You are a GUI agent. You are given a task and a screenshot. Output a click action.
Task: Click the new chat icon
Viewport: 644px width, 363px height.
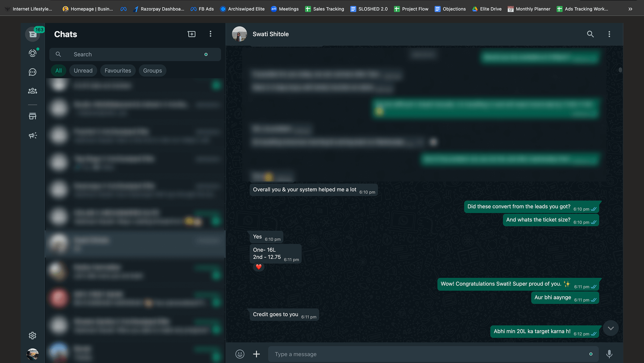point(192,34)
